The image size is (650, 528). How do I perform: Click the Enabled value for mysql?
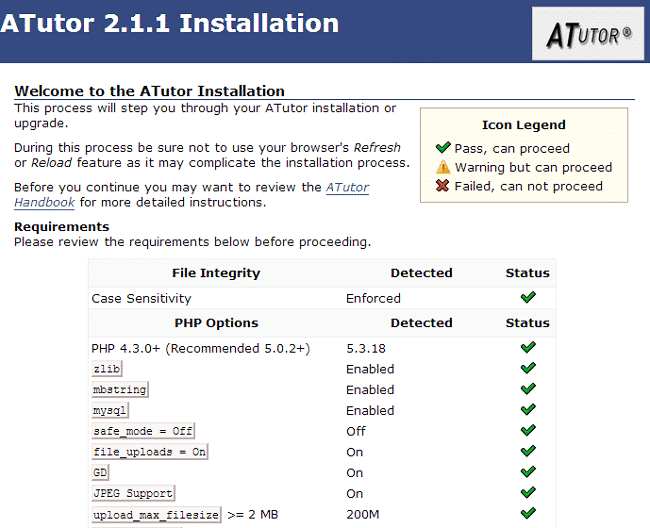click(370, 411)
